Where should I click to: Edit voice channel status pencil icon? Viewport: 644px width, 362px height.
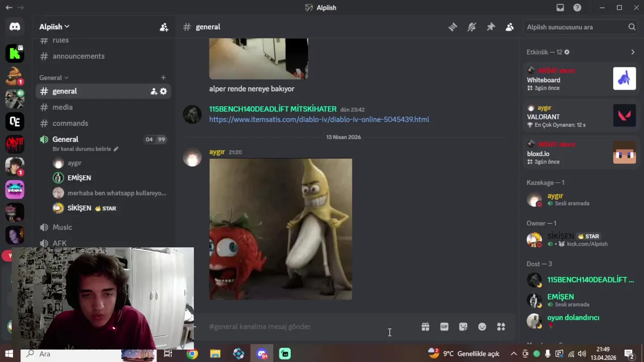116,149
